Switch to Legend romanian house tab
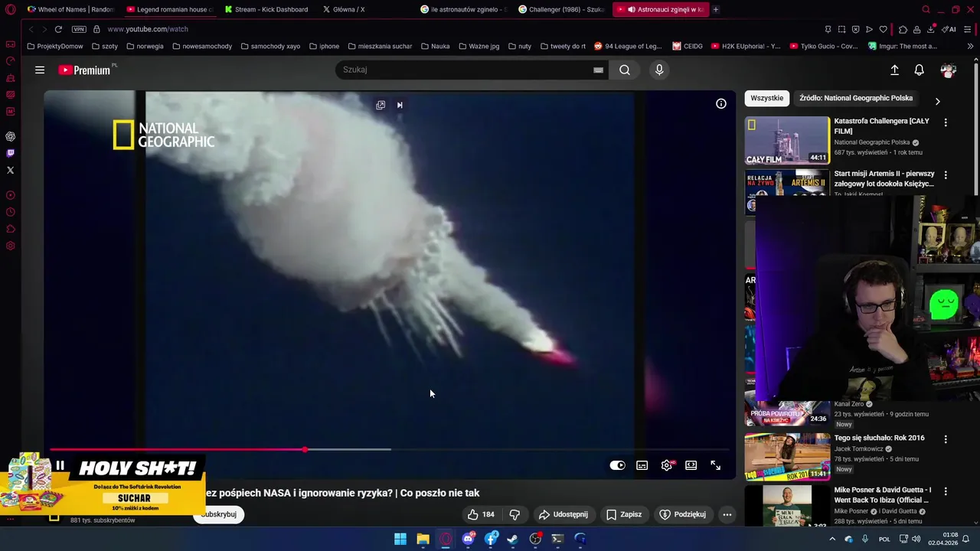Screen dimensions: 980x551 click(x=169, y=9)
